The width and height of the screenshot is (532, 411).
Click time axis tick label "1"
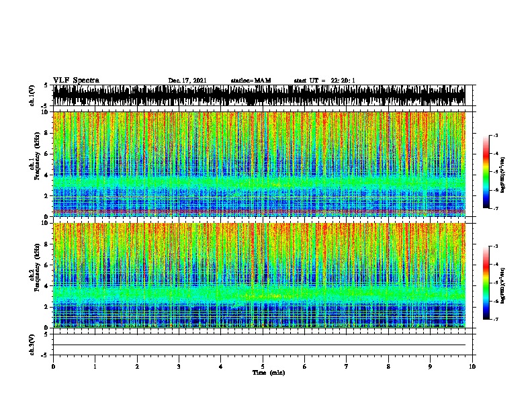pos(95,366)
